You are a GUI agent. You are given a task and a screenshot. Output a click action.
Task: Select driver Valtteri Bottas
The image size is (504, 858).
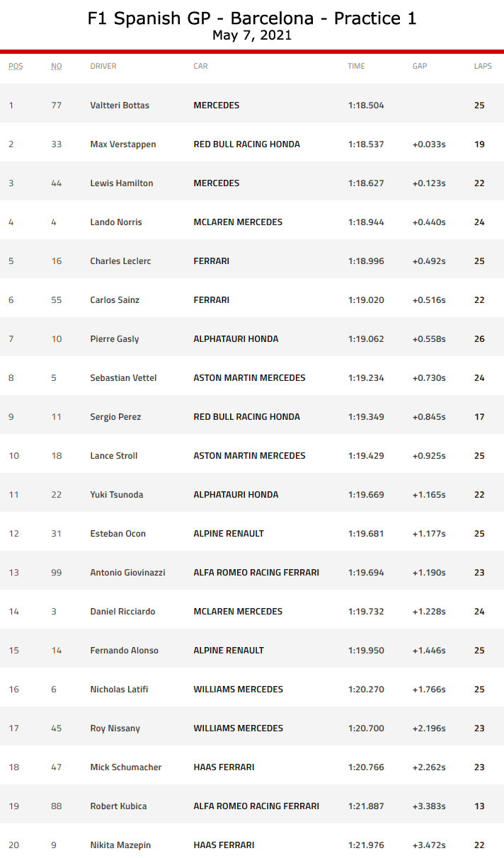click(120, 105)
